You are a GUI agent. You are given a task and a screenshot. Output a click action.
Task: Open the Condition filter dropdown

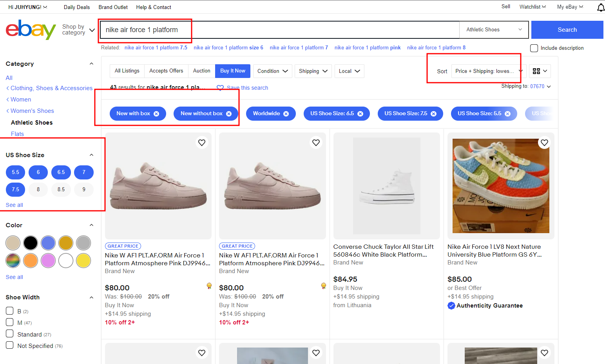(273, 71)
